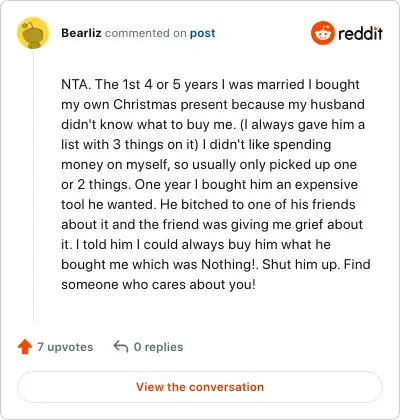This screenshot has height=420, width=400.
Task: Click "Find someone who cares about you!" sentence
Action: click(x=216, y=274)
